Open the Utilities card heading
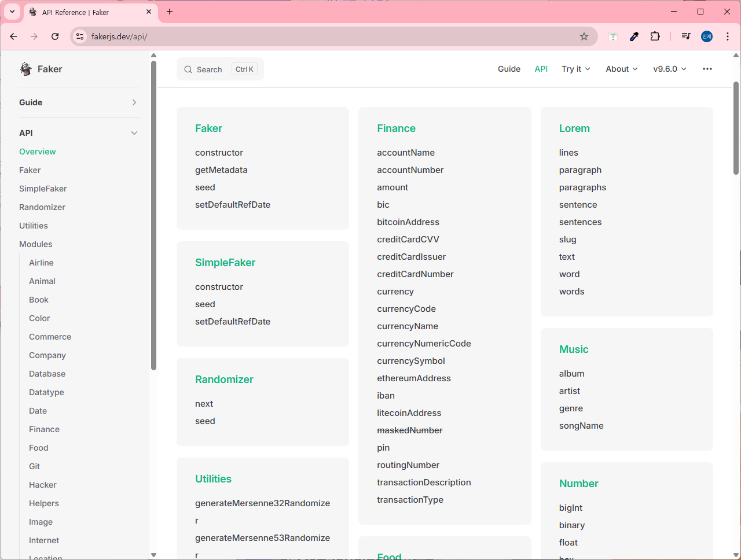Image resolution: width=741 pixels, height=560 pixels. pyautogui.click(x=213, y=479)
